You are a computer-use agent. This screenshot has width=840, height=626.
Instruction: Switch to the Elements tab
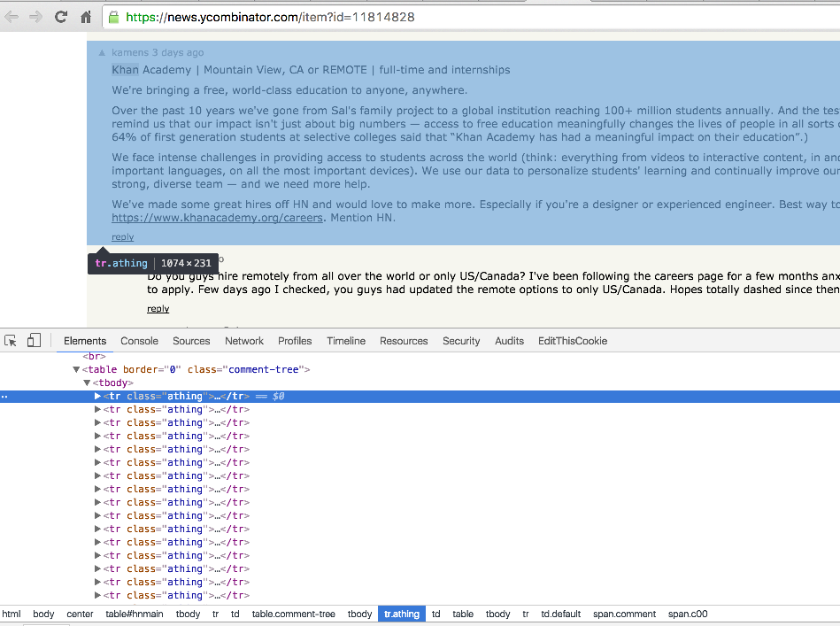(x=85, y=341)
